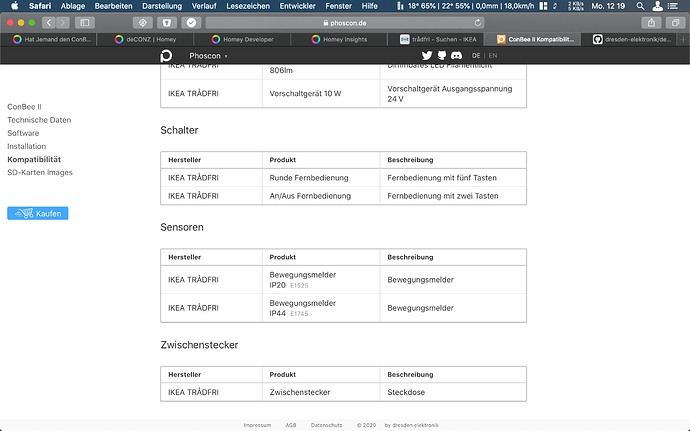Switch to 'Homey Insights' tab
Screen dimensions: 690x431
point(339,39)
